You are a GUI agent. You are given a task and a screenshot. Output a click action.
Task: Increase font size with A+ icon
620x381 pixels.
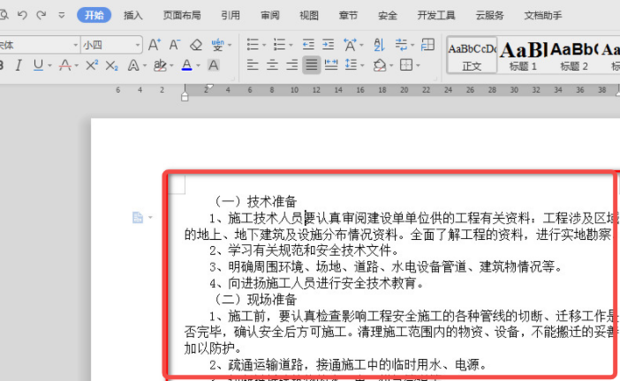point(154,45)
